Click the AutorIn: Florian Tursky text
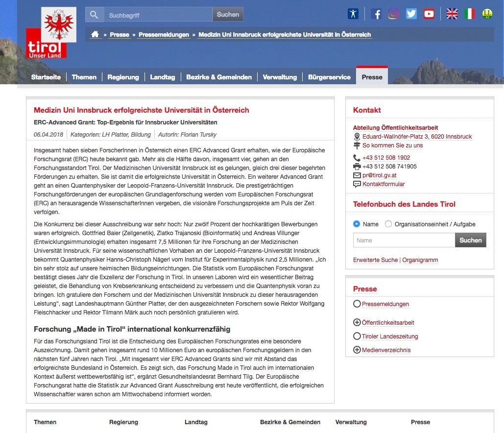The image size is (504, 433). [187, 134]
